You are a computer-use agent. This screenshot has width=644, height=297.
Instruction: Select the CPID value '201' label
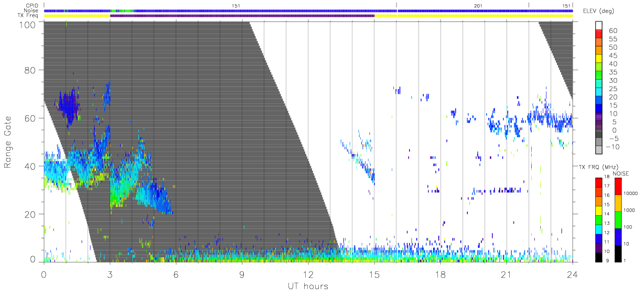[x=478, y=6]
